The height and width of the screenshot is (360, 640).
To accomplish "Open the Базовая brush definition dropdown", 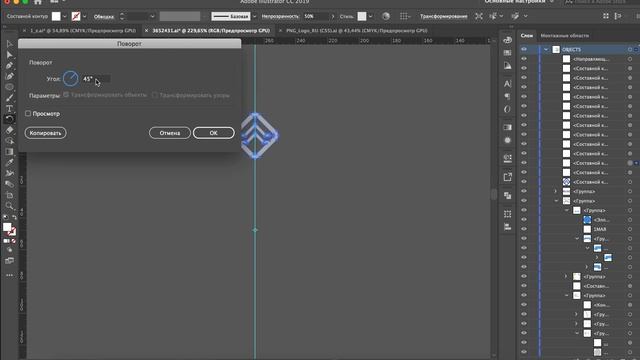I will [254, 16].
